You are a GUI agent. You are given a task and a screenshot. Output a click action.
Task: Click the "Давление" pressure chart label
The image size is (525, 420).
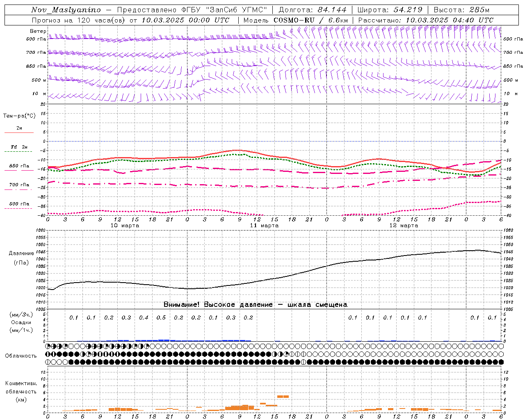coord(21,253)
